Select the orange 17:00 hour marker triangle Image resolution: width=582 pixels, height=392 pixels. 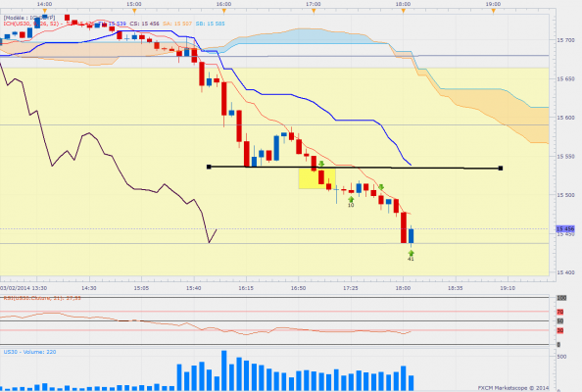click(x=314, y=11)
